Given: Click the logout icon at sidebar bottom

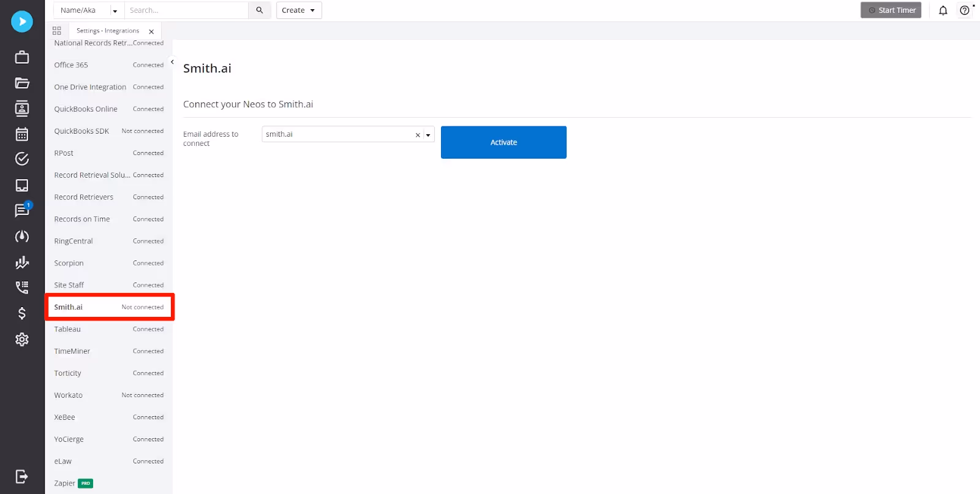Looking at the screenshot, I should (22, 476).
